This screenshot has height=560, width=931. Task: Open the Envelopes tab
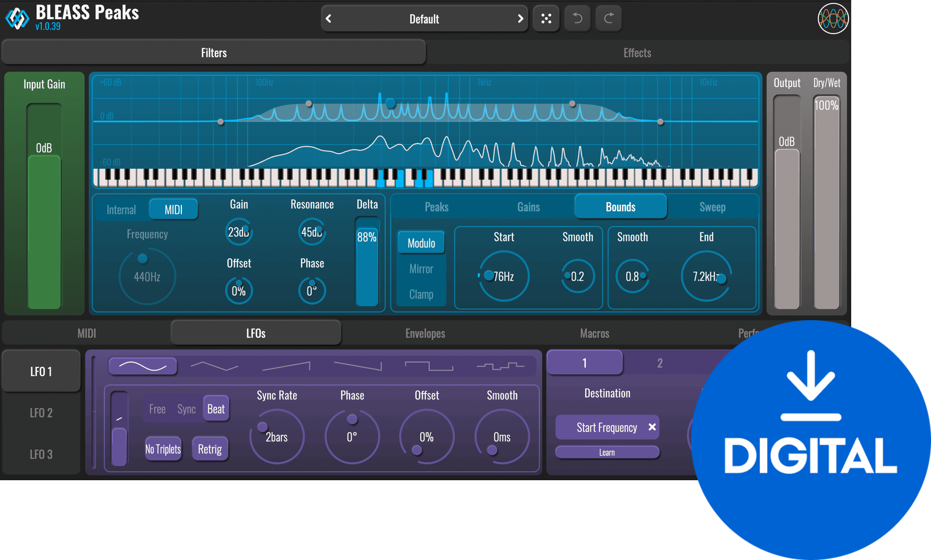[425, 333]
